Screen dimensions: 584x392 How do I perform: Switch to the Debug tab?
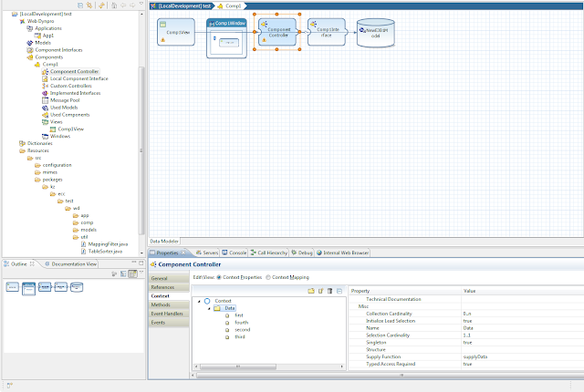pos(302,253)
